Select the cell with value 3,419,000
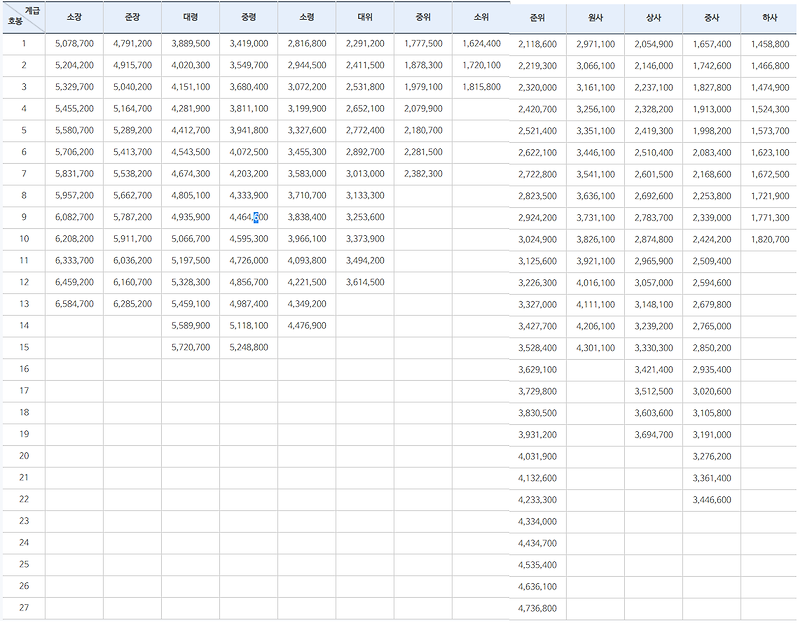This screenshot has width=800, height=623. click(249, 44)
